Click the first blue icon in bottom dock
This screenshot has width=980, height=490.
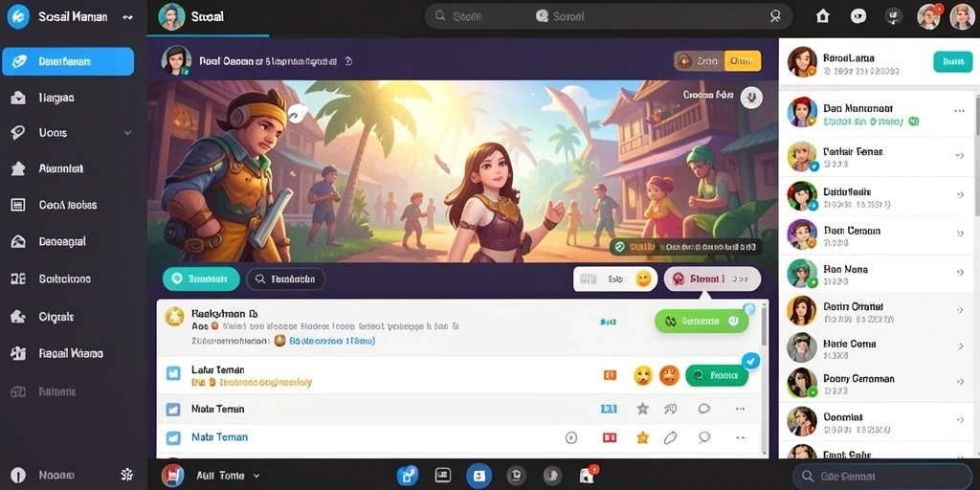pos(408,476)
